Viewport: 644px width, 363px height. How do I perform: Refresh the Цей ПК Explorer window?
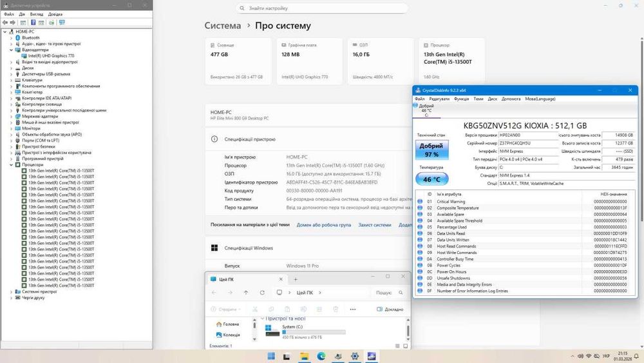pyautogui.click(x=262, y=293)
